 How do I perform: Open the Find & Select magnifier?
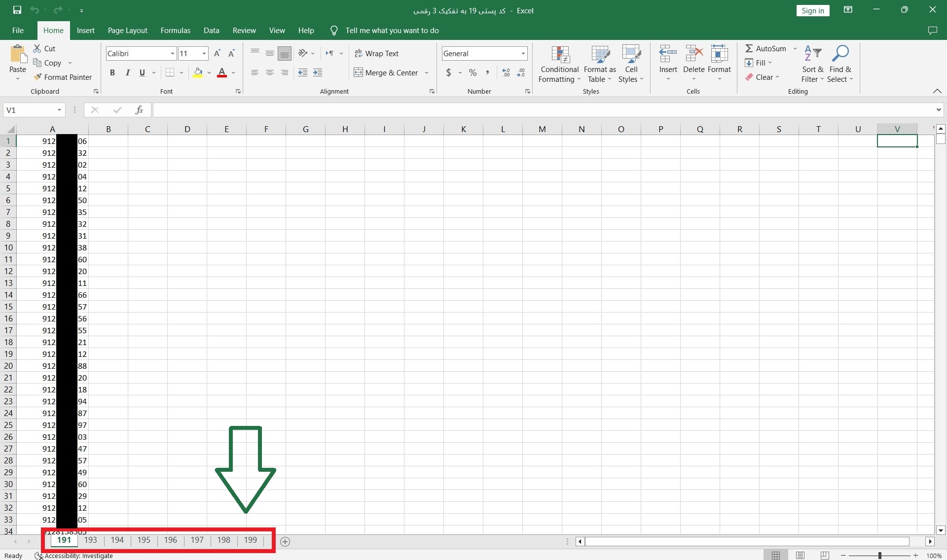tap(840, 53)
